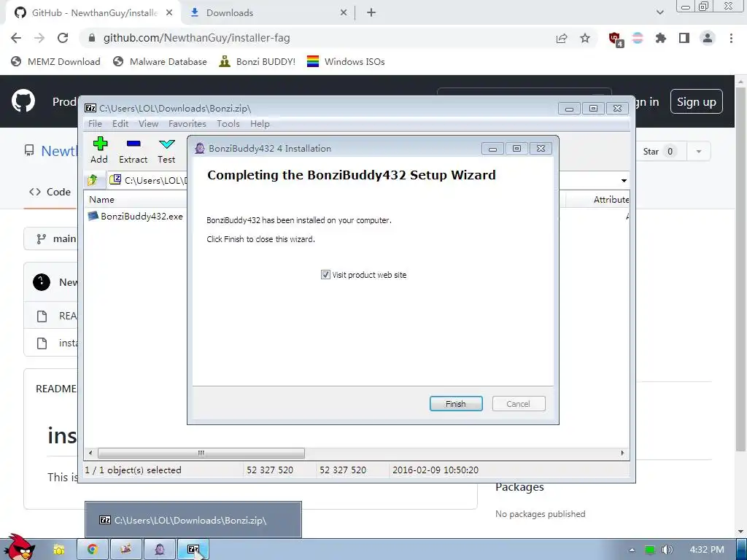
Task: Open the MEMZ Download bookmark
Action: [55, 61]
